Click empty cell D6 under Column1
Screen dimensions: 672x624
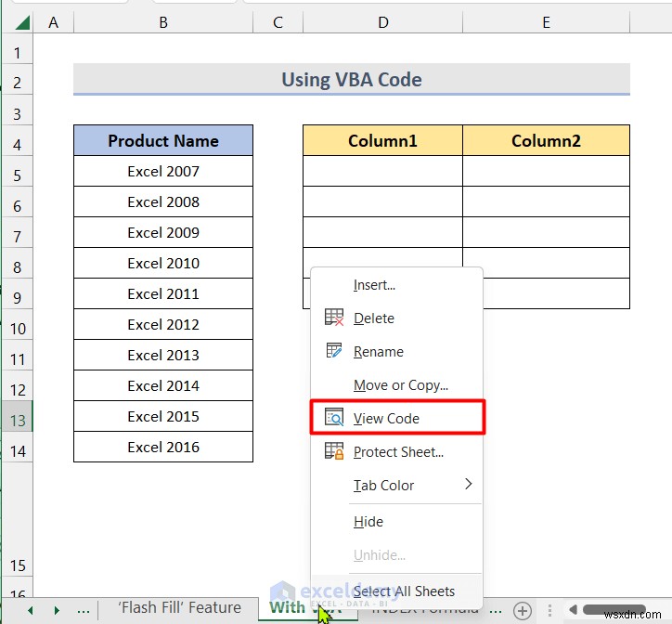pos(382,201)
